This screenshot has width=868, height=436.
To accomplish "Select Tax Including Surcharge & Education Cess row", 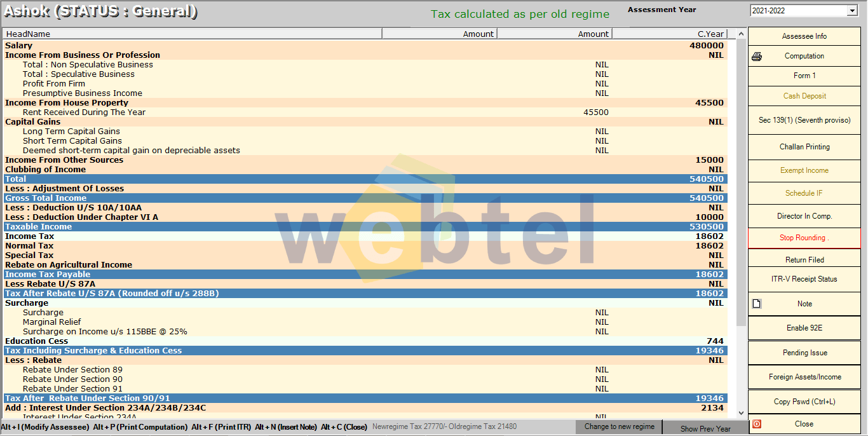I will click(365, 351).
